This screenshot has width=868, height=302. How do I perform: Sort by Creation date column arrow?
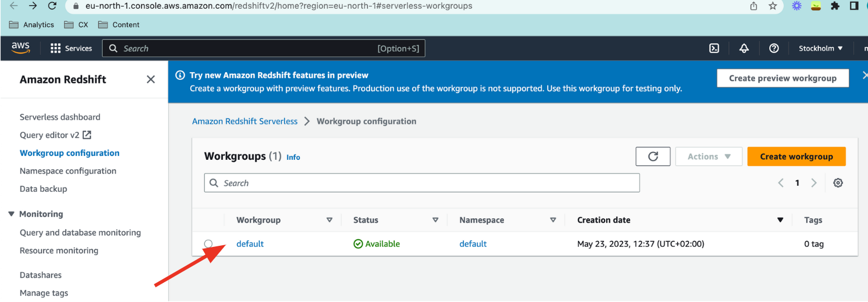point(780,220)
